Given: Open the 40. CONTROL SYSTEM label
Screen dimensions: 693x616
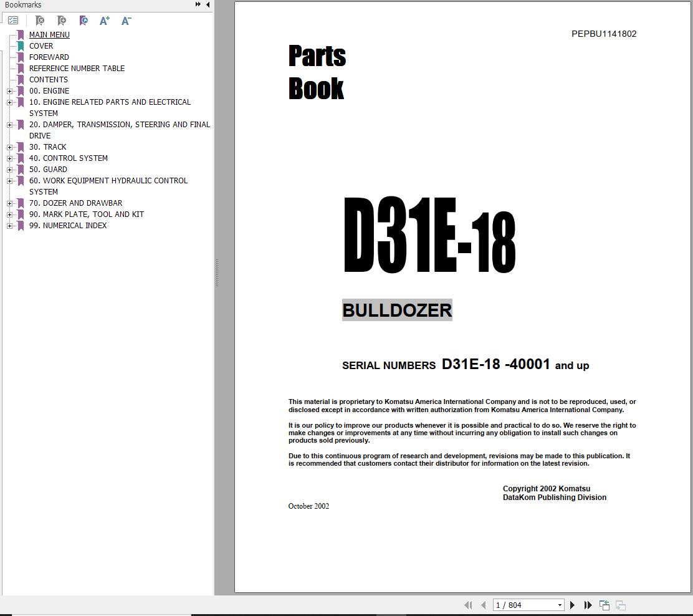Looking at the screenshot, I should point(69,158).
